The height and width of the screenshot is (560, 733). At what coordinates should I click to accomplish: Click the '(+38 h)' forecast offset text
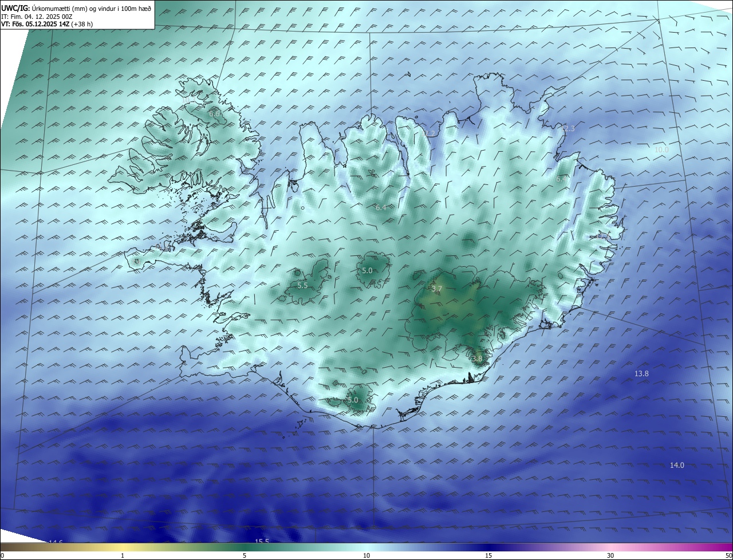click(x=82, y=24)
